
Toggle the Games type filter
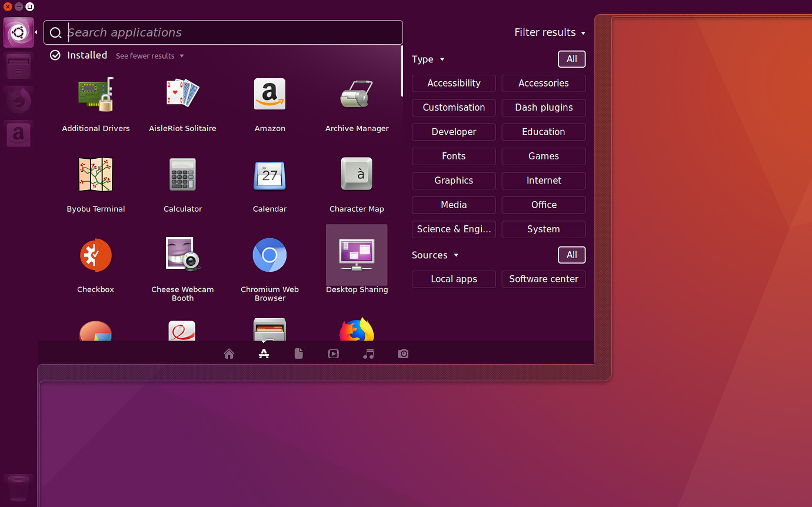[543, 156]
